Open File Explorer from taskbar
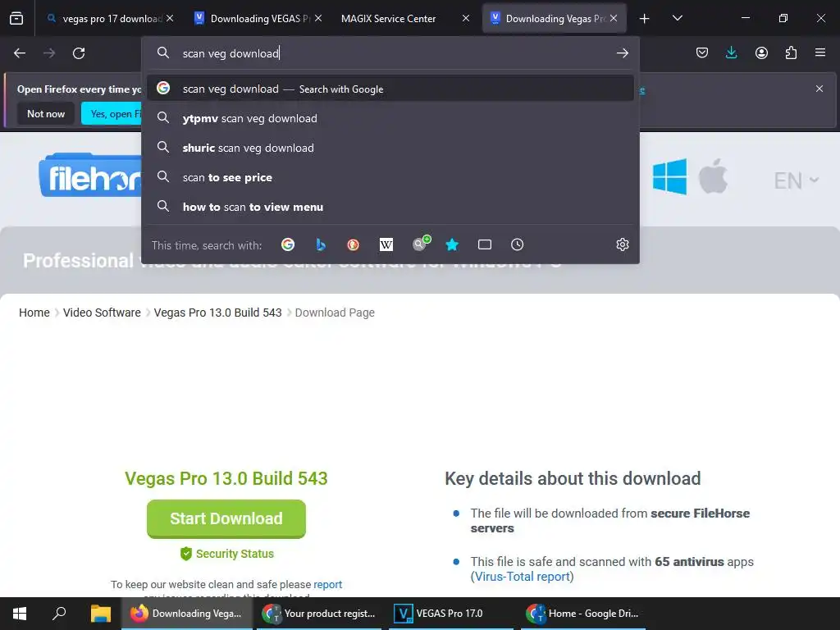Image resolution: width=840 pixels, height=630 pixels. (x=100, y=614)
